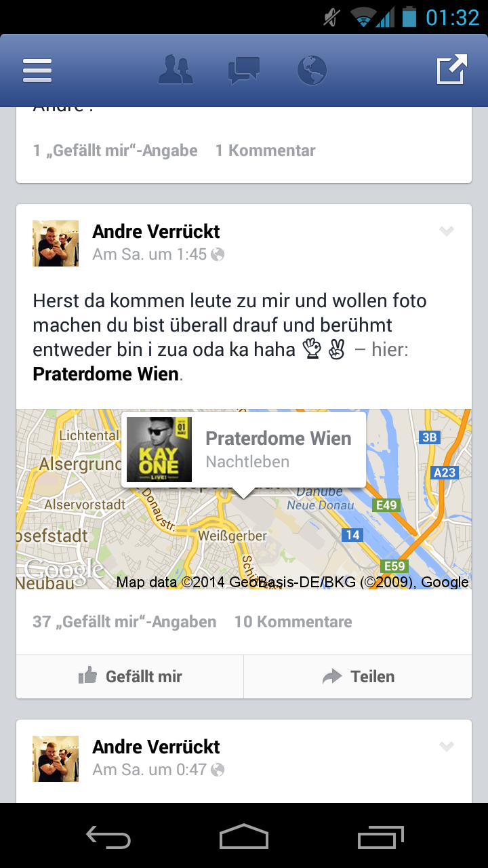Tap the Kay One Praterdome thumbnail
Image resolution: width=488 pixels, height=868 pixels.
(159, 449)
